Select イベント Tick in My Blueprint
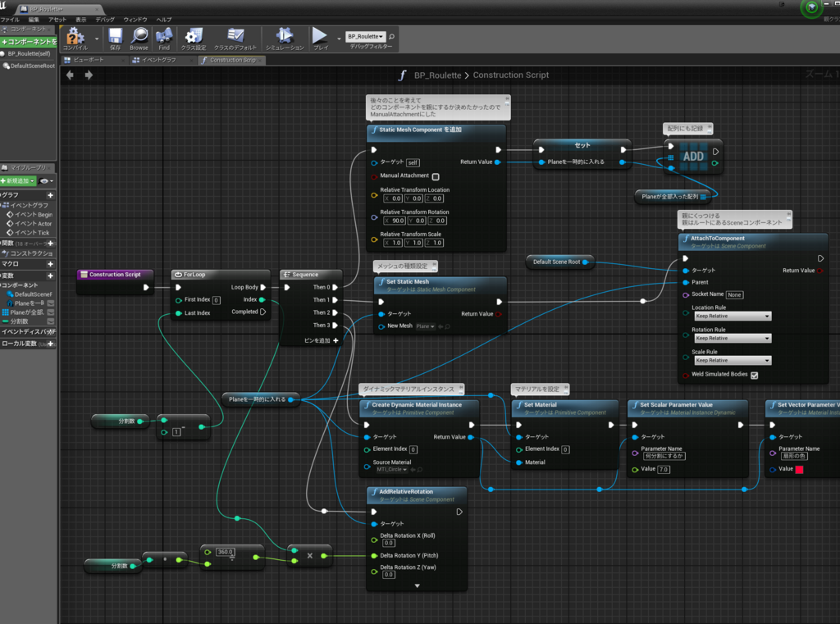 pos(29,232)
